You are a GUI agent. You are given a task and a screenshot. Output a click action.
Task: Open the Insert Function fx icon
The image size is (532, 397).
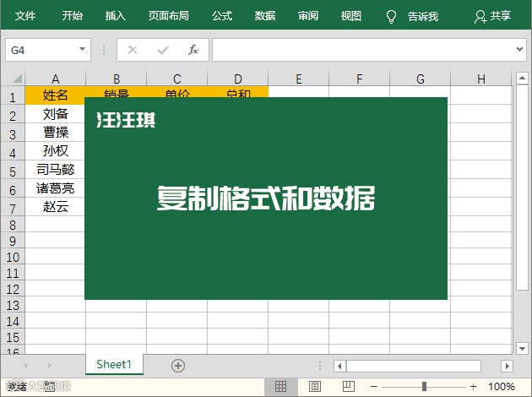tap(193, 50)
